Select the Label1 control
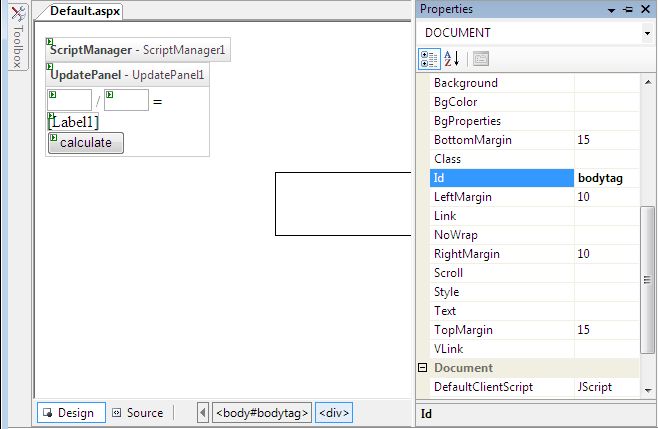 [x=73, y=122]
